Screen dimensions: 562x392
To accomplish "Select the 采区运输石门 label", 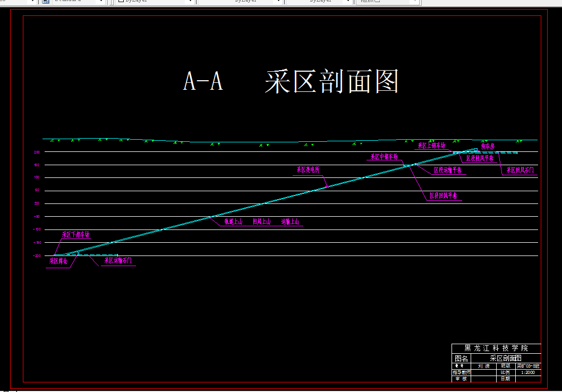I will (118, 260).
